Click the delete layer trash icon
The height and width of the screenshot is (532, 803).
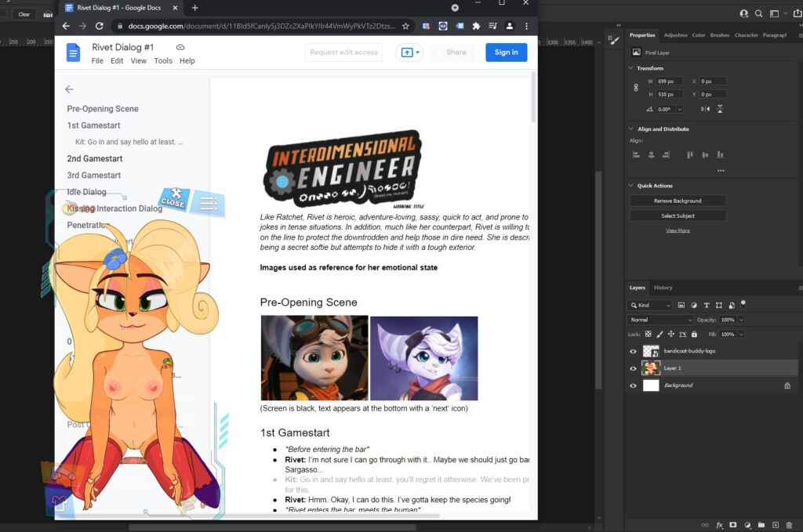click(x=789, y=525)
